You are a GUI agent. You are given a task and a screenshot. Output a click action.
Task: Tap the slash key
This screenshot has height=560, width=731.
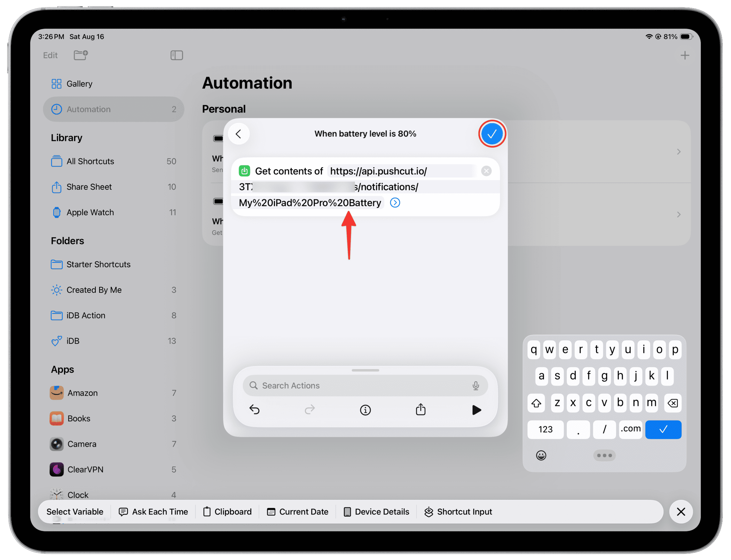coord(604,429)
